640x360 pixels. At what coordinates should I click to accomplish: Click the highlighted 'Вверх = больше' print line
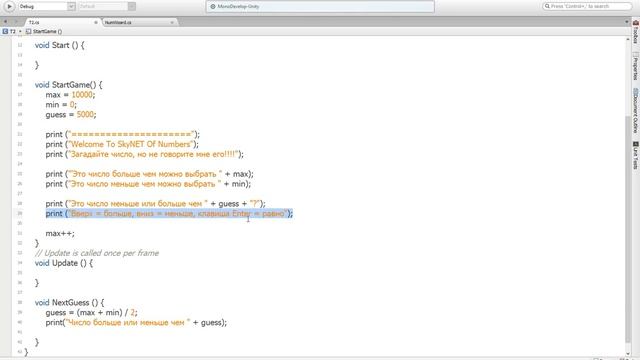click(x=169, y=213)
